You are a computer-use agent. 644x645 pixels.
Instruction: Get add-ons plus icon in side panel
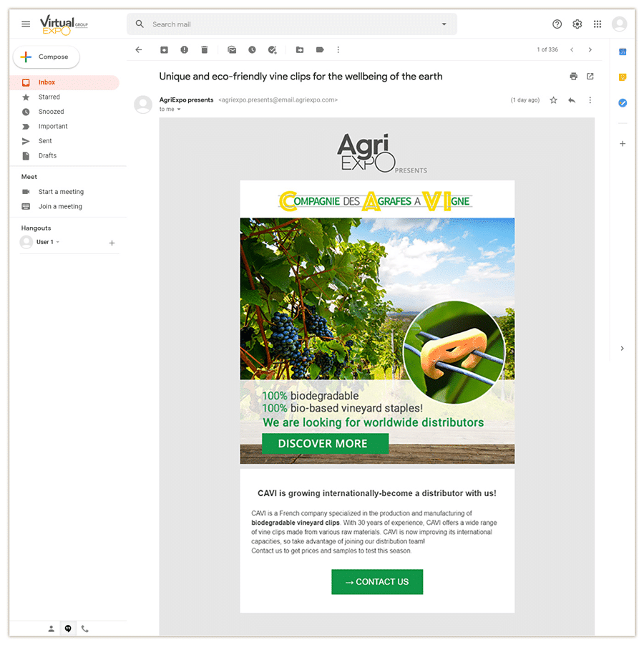click(623, 144)
